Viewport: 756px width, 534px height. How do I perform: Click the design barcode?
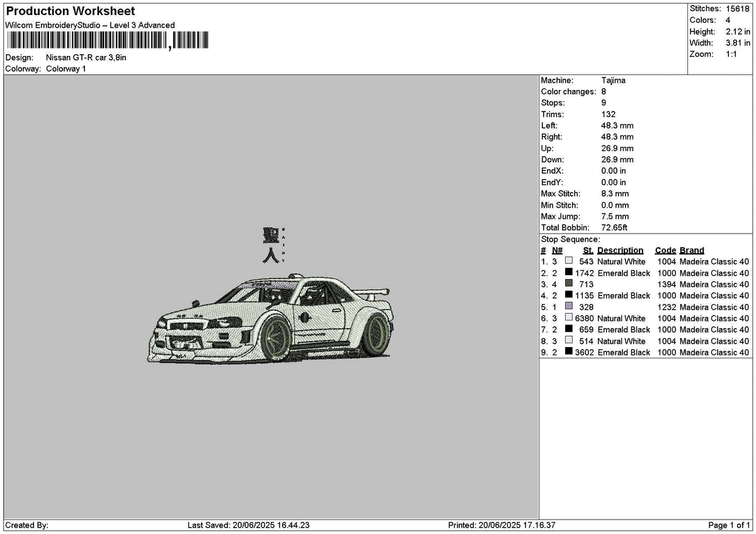point(107,41)
